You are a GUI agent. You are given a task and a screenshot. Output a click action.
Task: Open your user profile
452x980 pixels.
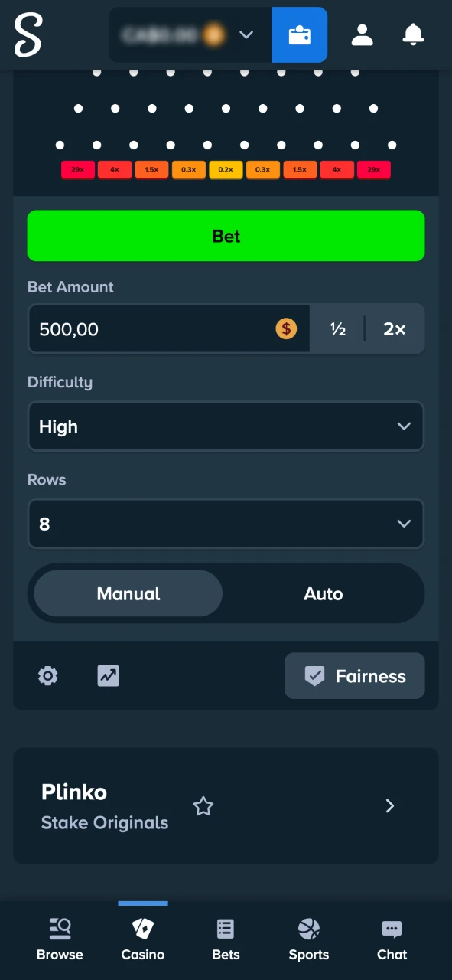point(362,34)
